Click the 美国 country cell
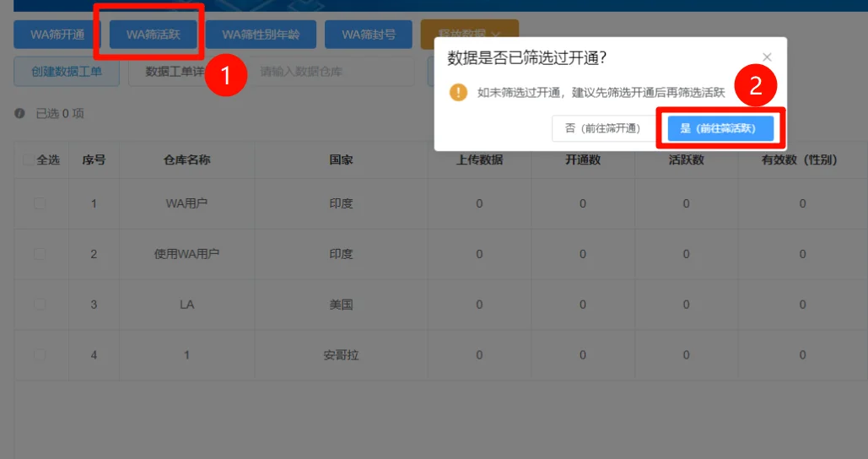Screen dimensions: 868x459 341,305
